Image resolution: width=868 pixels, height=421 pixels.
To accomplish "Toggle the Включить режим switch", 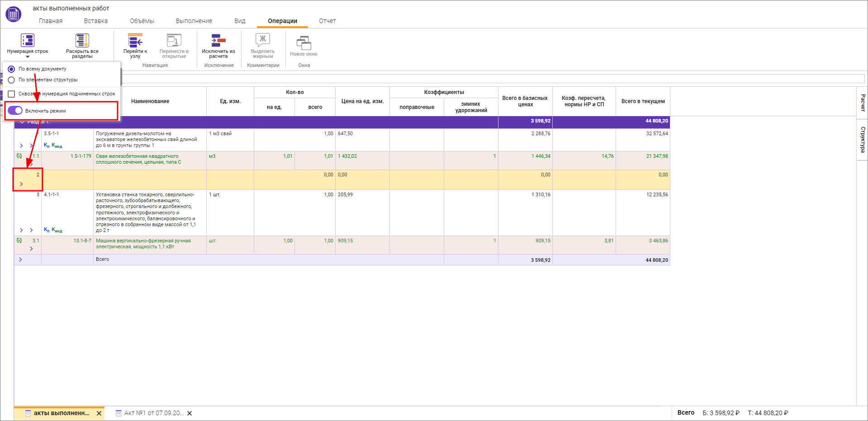I will coord(15,111).
